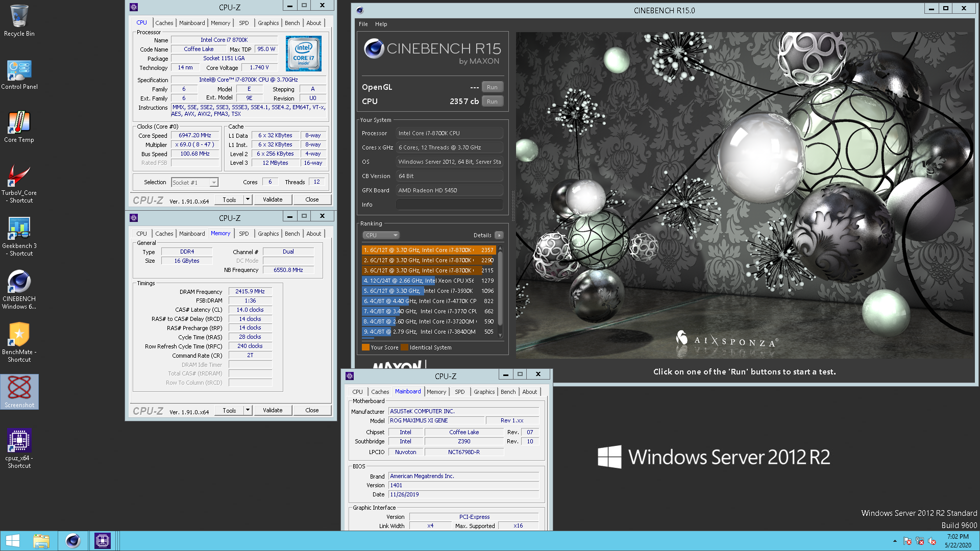The height and width of the screenshot is (551, 980).
Task: Select the Screenshot desktop icon
Action: [x=19, y=392]
